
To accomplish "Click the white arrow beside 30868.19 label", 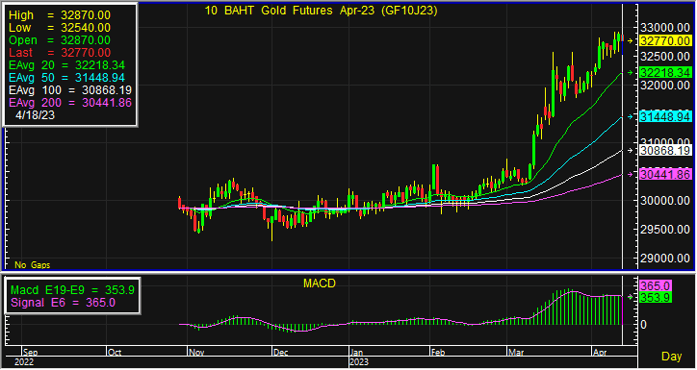I will click(630, 150).
